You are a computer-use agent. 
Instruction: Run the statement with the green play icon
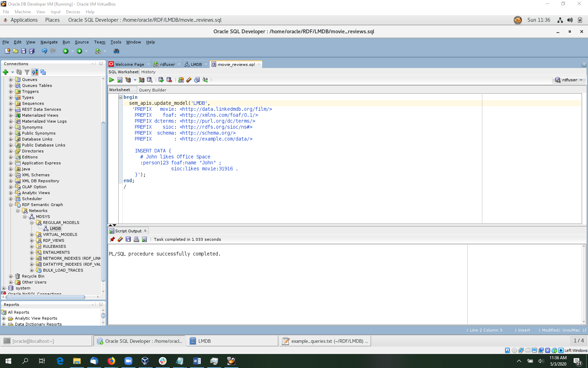(112, 80)
